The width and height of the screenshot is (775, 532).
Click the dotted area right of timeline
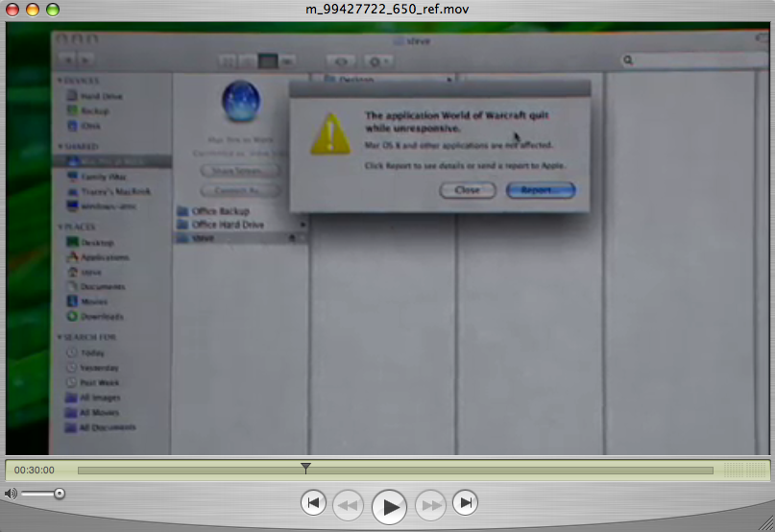(x=745, y=471)
